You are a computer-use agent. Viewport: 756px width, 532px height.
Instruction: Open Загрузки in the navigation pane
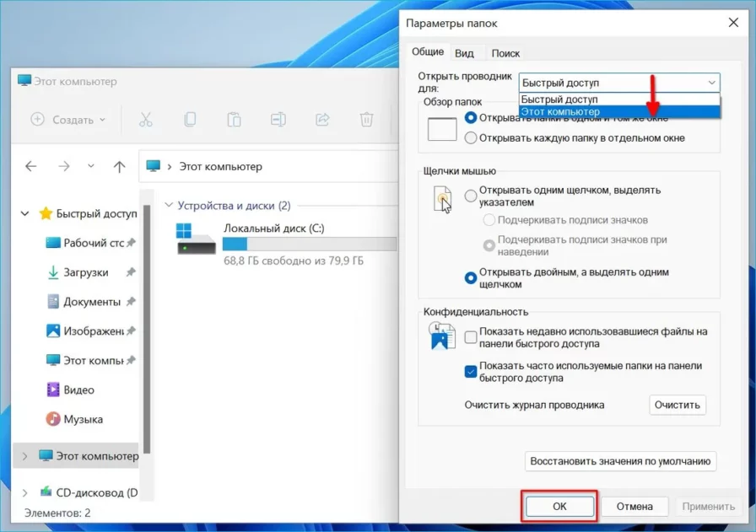click(x=85, y=272)
